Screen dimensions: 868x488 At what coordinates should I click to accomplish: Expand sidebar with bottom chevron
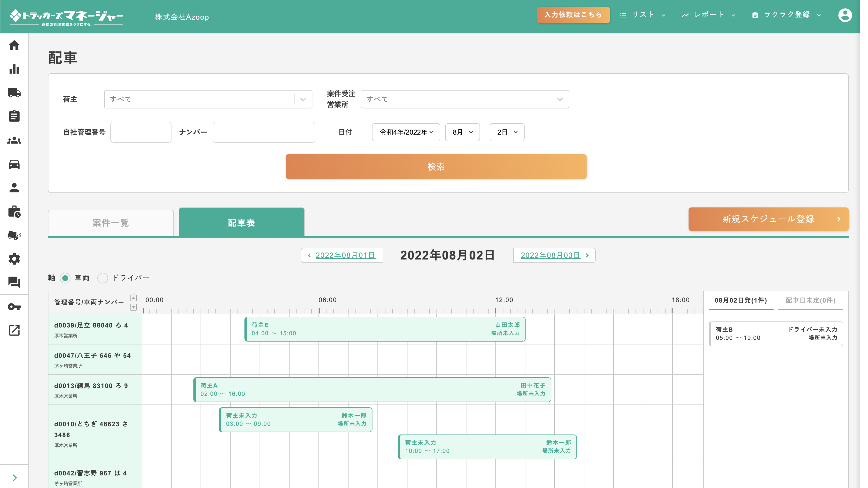click(15, 478)
